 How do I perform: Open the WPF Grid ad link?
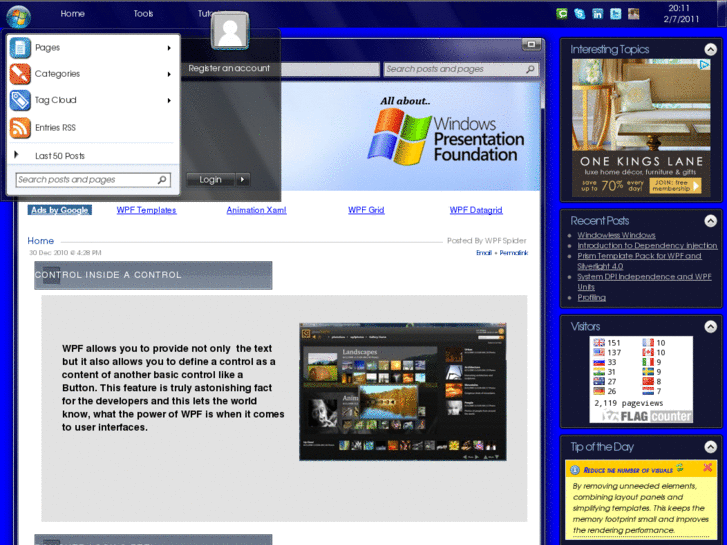(x=366, y=210)
